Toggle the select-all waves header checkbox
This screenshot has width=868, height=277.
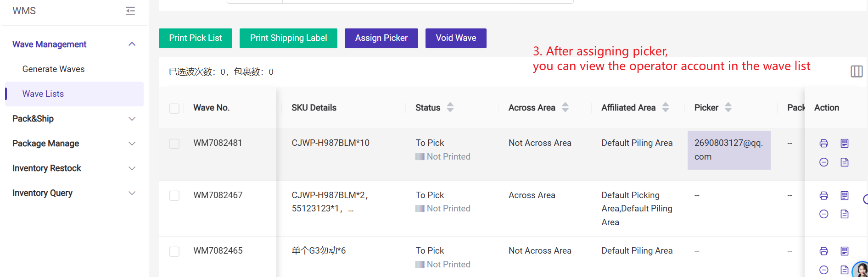pos(174,108)
